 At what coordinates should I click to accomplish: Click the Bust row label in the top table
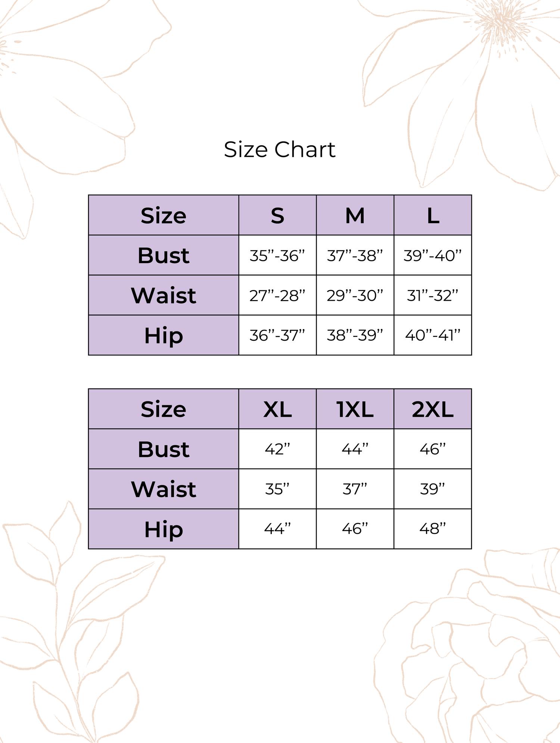click(x=164, y=256)
